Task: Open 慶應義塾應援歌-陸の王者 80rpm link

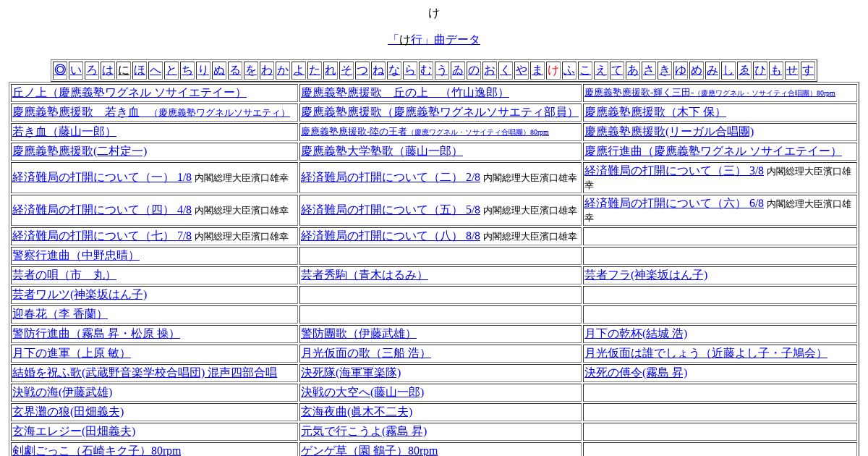Action: point(425,132)
